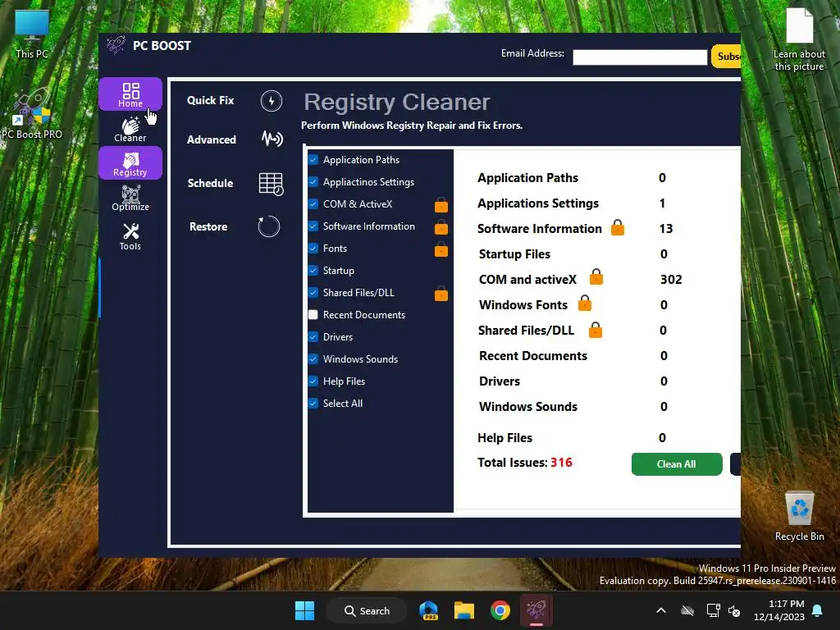Image resolution: width=840 pixels, height=630 pixels.
Task: Click lock icon beside Shared Files/DLL checkbox
Action: [x=441, y=294]
